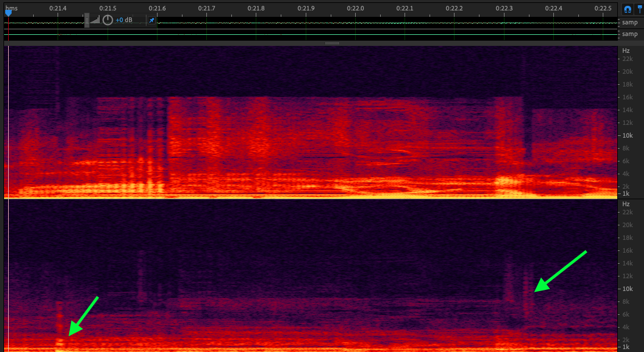
Task: Pin the HUD volume overlay
Action: (152, 20)
